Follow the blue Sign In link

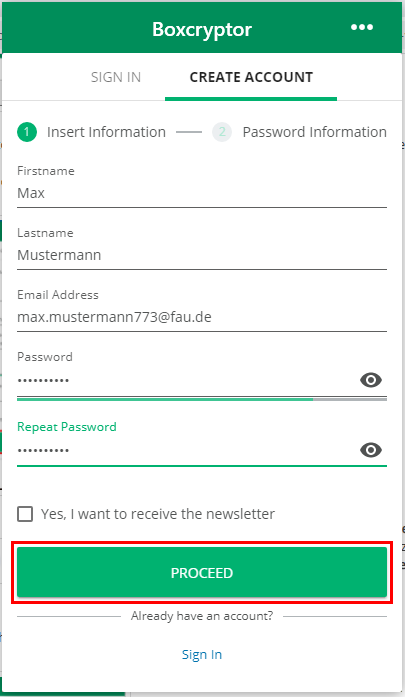click(x=202, y=654)
